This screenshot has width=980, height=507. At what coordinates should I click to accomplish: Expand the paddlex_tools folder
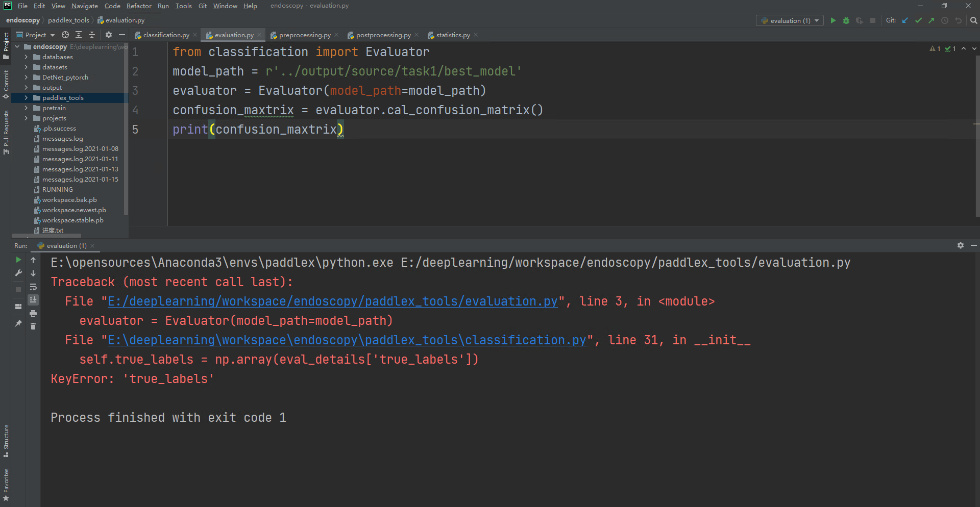click(26, 98)
